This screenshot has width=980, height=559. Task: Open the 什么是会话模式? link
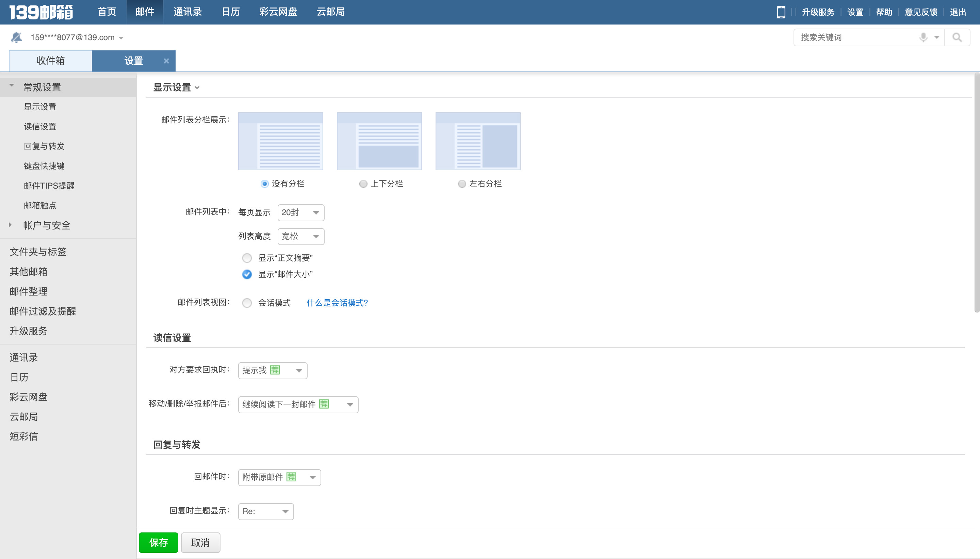click(x=337, y=303)
